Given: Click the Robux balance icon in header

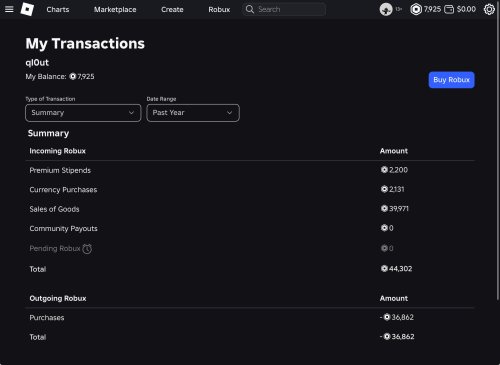Looking at the screenshot, I should 416,9.
